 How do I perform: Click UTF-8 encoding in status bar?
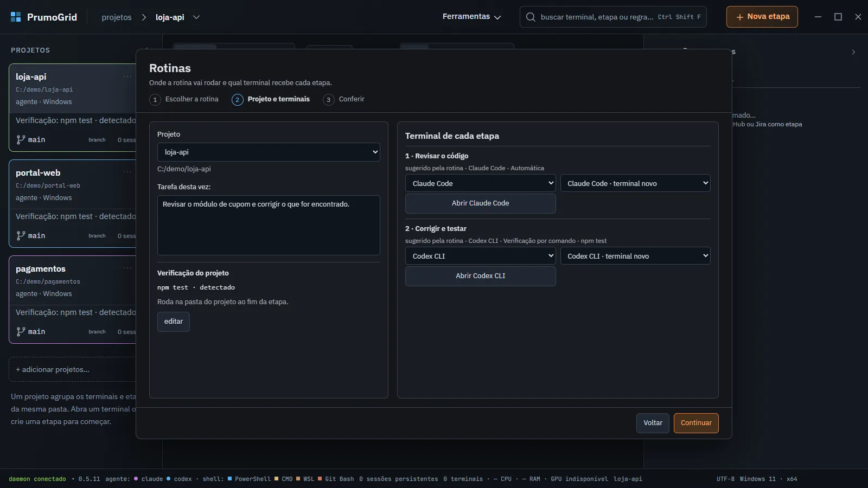pos(725,479)
